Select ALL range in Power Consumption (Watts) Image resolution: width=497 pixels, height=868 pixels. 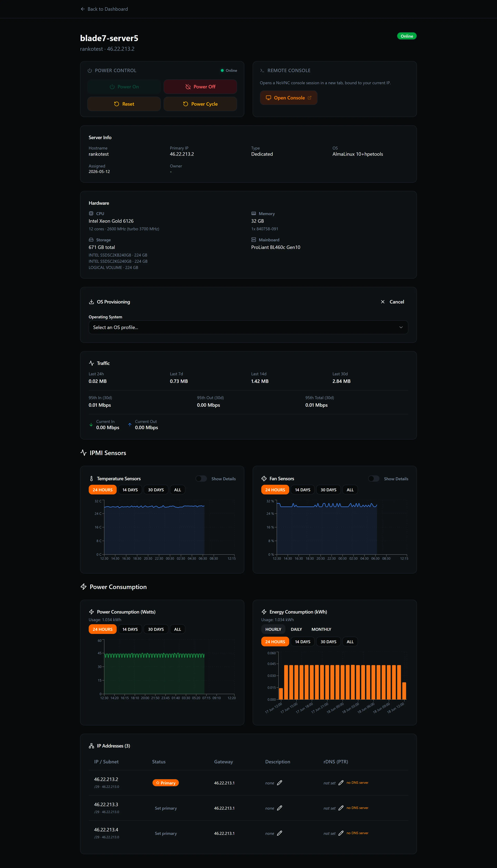(178, 629)
